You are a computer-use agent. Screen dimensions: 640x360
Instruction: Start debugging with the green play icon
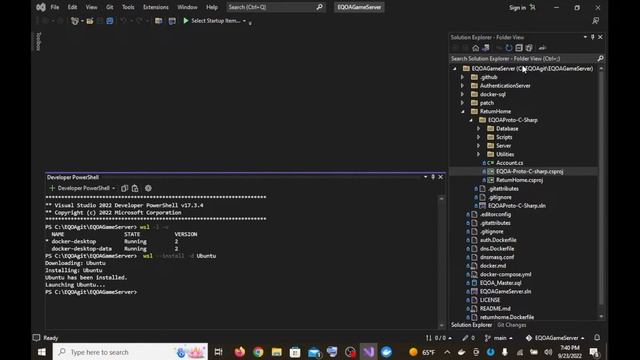pos(186,20)
